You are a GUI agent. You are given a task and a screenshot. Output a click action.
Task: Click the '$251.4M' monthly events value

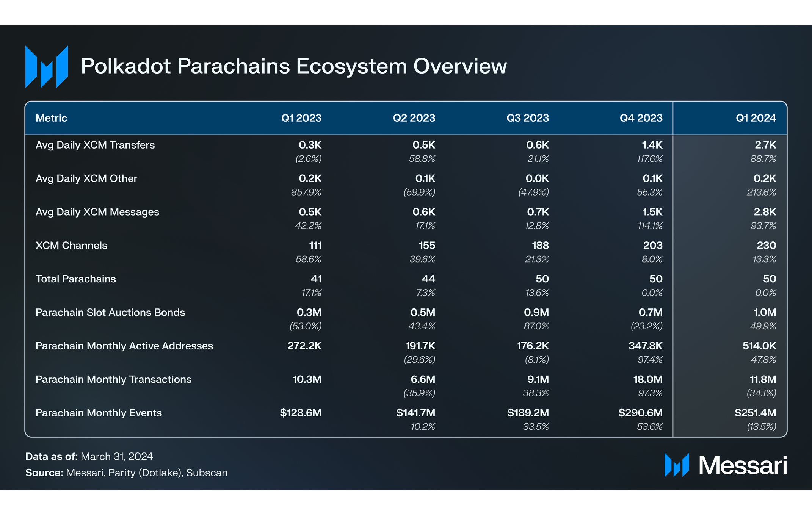coord(755,413)
